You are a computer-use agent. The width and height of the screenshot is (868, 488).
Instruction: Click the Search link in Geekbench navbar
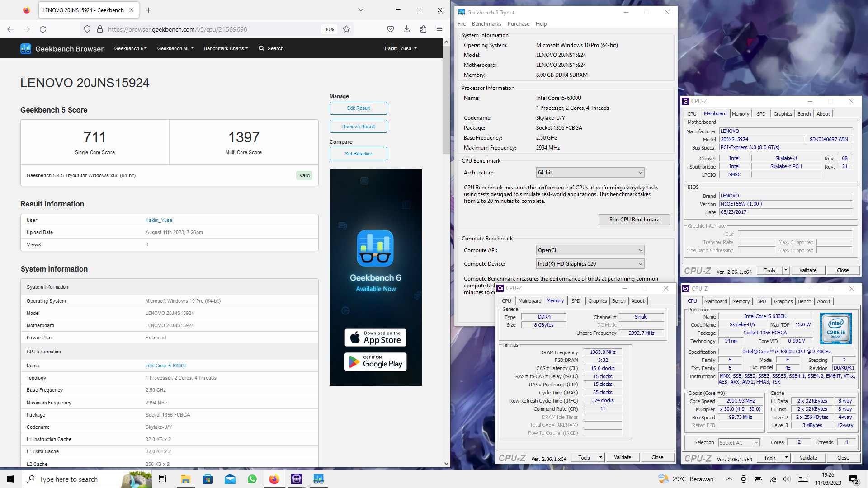271,48
